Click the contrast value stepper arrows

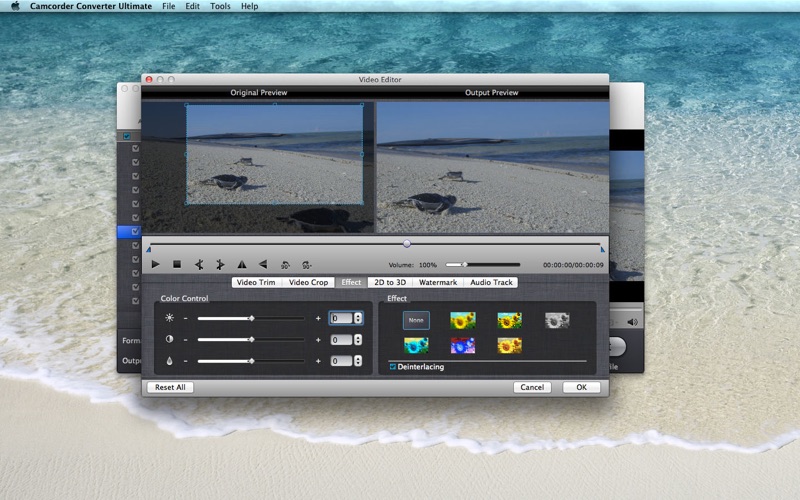358,340
